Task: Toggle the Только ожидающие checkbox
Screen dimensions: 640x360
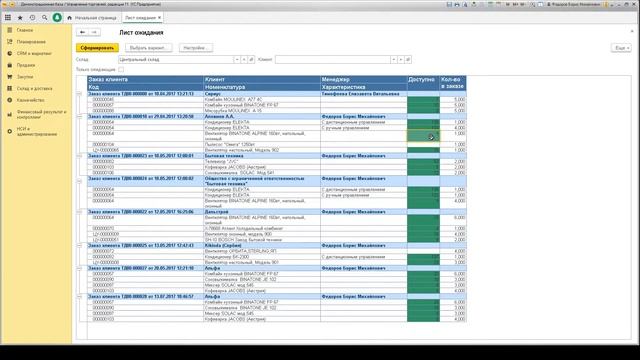Action: (121, 70)
